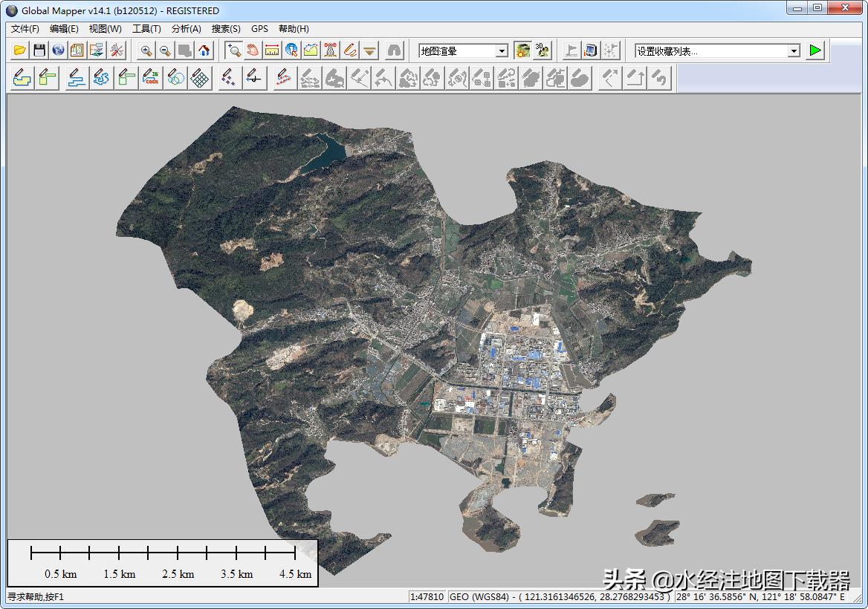Click the Home full view icon
The image size is (868, 609).
coord(204,51)
